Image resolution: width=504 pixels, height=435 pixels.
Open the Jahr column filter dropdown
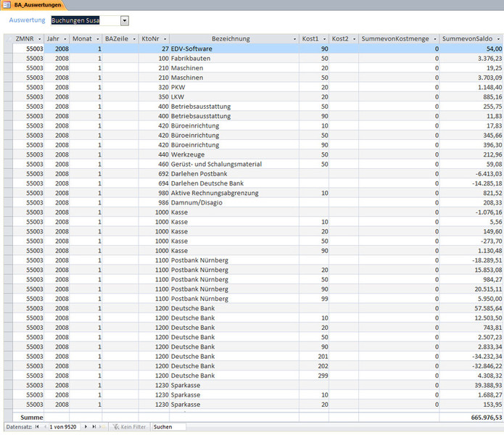coord(65,39)
